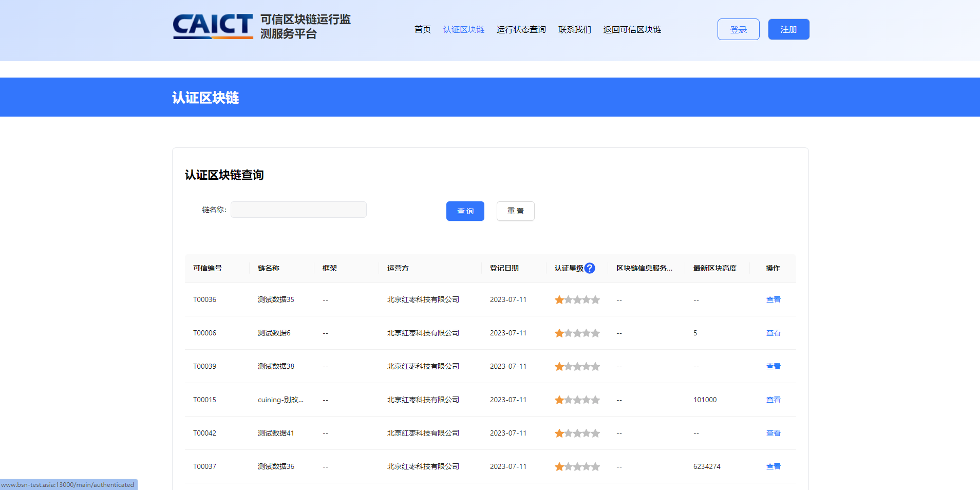Viewport: 980px width, 490px height.
Task: Click the 可信区块链运行监测服务平台 title
Action: 305,26
